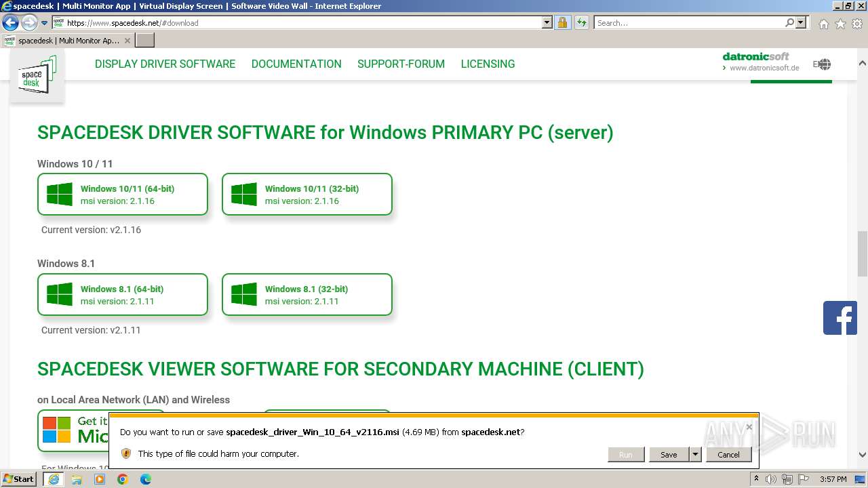Click Save in the download prompt
Viewport: 868px width, 488px height.
pos(669,455)
